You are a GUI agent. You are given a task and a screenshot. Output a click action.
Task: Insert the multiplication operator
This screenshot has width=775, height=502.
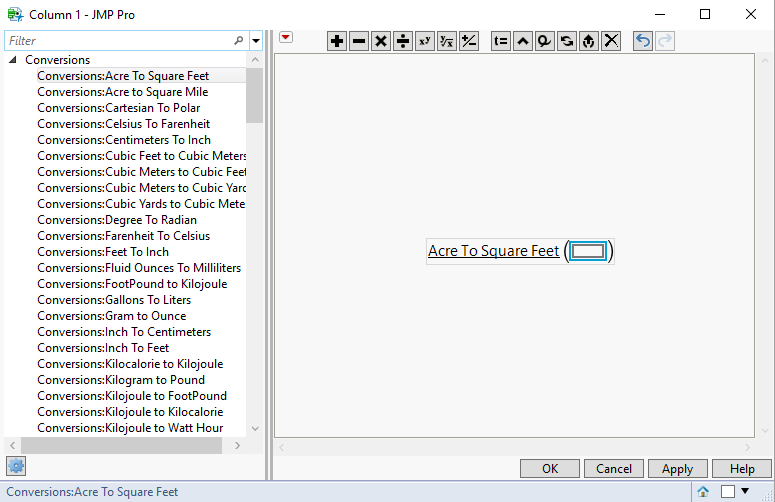pos(381,41)
